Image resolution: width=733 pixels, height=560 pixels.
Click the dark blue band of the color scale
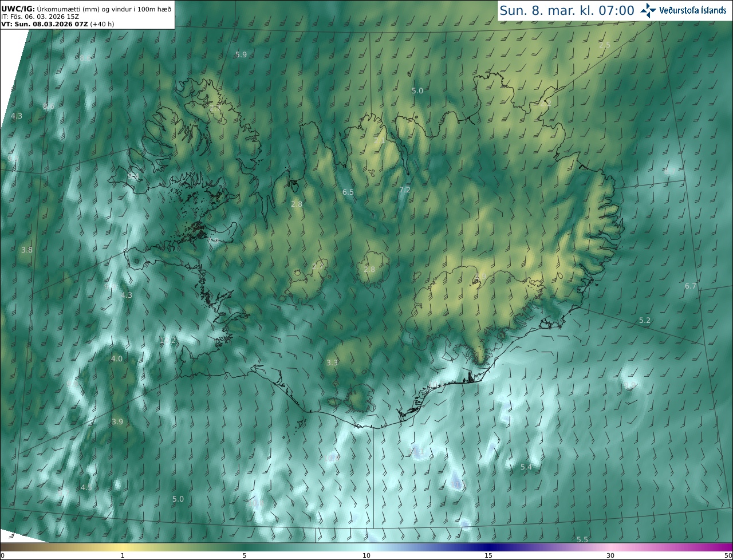(490, 547)
